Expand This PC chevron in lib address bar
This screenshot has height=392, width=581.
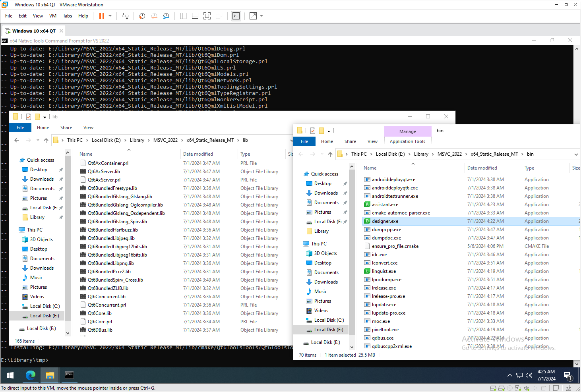pyautogui.click(x=87, y=140)
